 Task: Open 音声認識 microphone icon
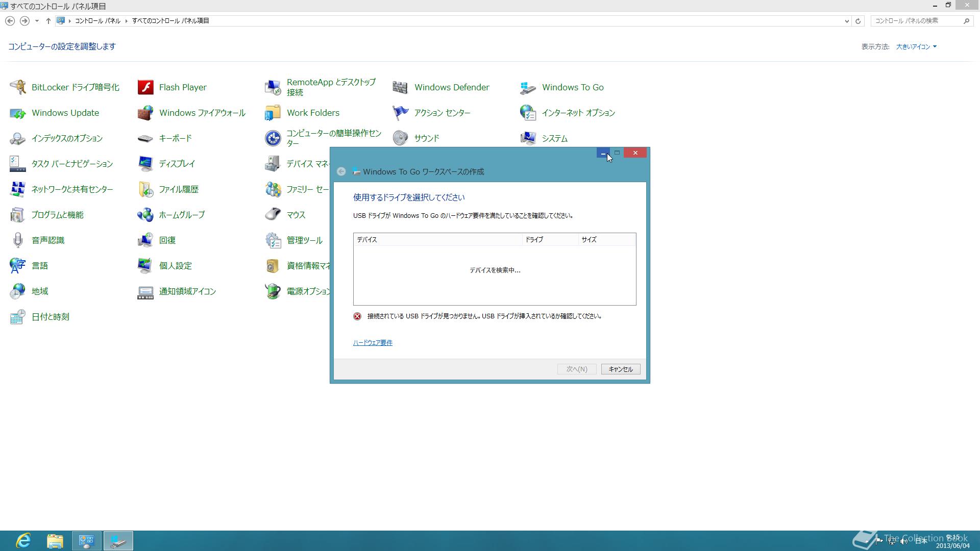(x=18, y=240)
